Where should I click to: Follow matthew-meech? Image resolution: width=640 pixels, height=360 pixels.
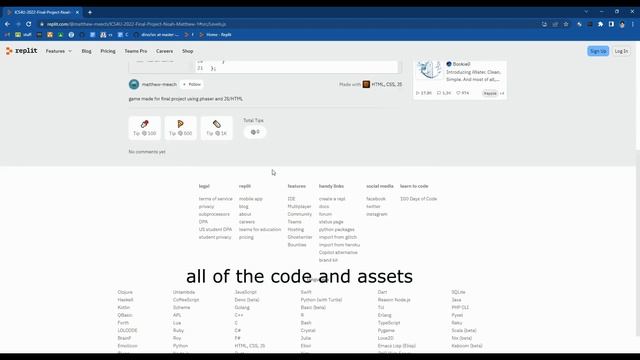click(192, 84)
